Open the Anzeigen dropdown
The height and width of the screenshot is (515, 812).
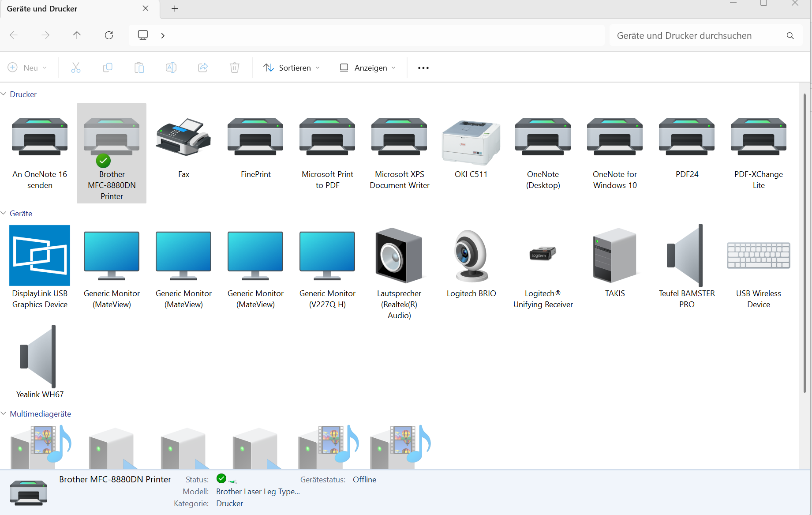367,68
